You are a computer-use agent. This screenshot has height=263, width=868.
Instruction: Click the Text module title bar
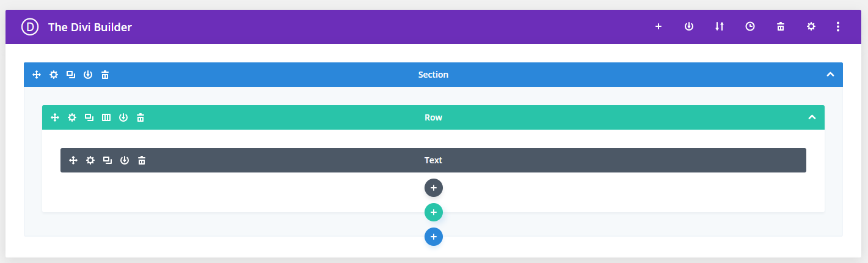(433, 160)
